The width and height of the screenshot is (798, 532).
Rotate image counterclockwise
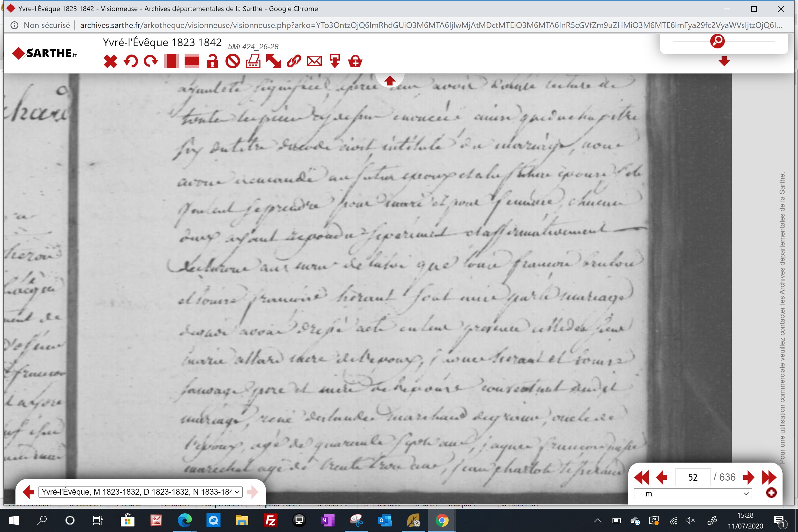pos(131,62)
